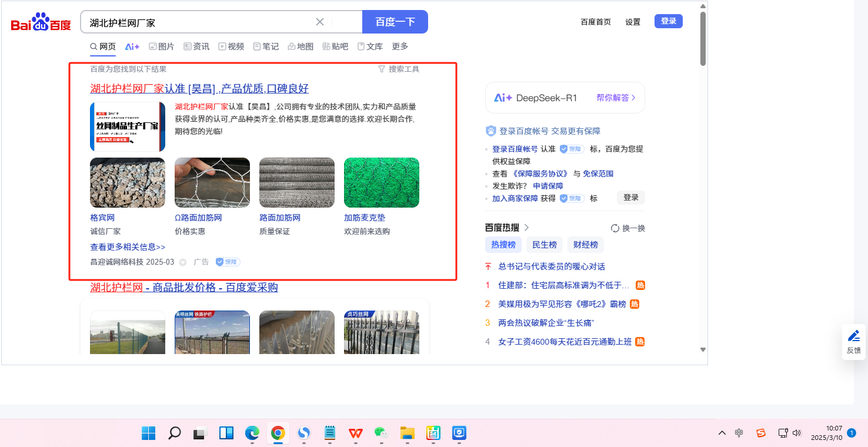The width and height of the screenshot is (868, 447).
Task: Open the 查看更多相关信息 link
Action: (128, 247)
